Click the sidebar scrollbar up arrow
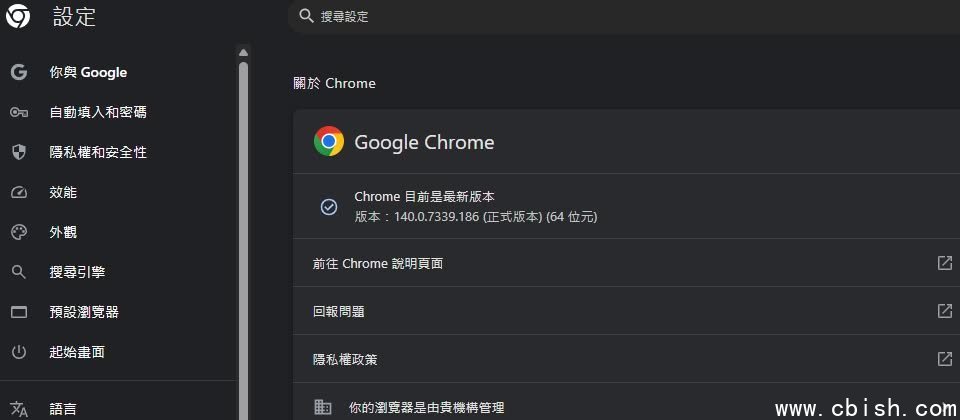Image resolution: width=960 pixels, height=420 pixels. click(244, 53)
